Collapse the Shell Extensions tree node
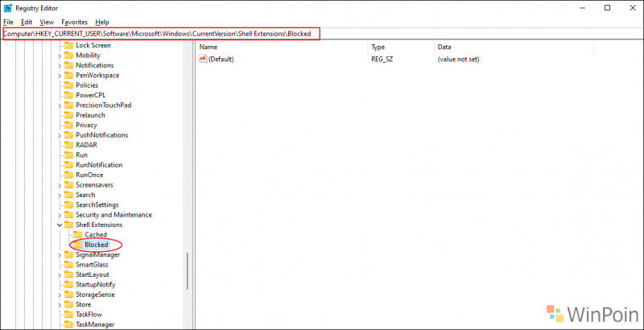Image resolution: width=644 pixels, height=330 pixels. [60, 225]
